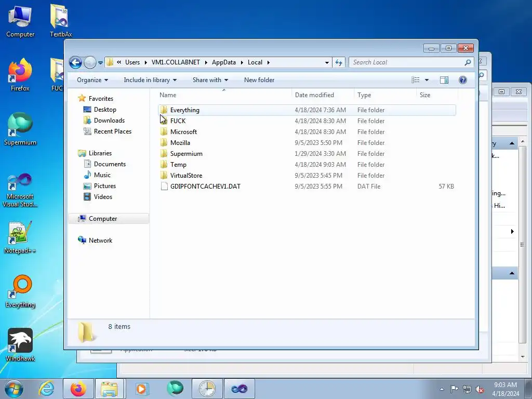The image size is (532, 399).
Task: Select the Microsoft folder icon
Action: [x=164, y=131]
